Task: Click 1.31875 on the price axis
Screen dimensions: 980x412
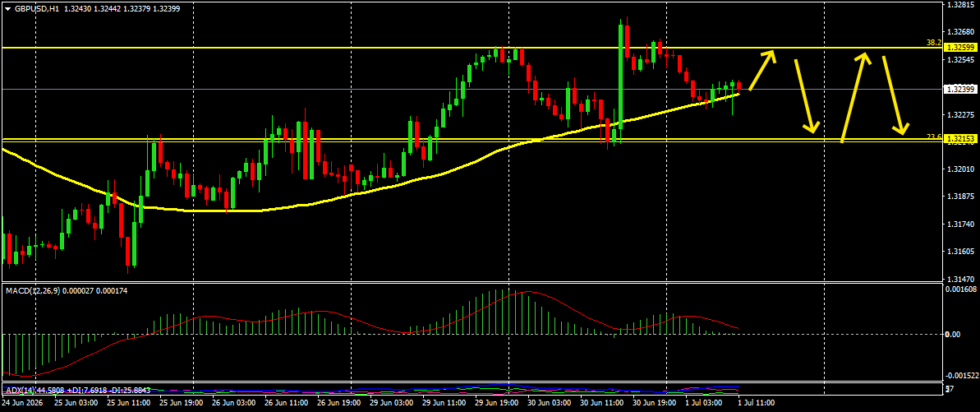Action: [x=960, y=197]
